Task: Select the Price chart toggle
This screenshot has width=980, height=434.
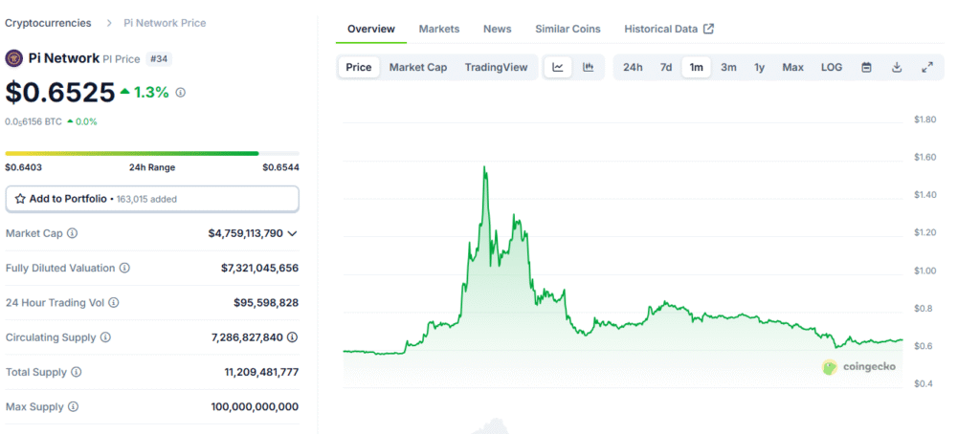Action: (x=359, y=68)
